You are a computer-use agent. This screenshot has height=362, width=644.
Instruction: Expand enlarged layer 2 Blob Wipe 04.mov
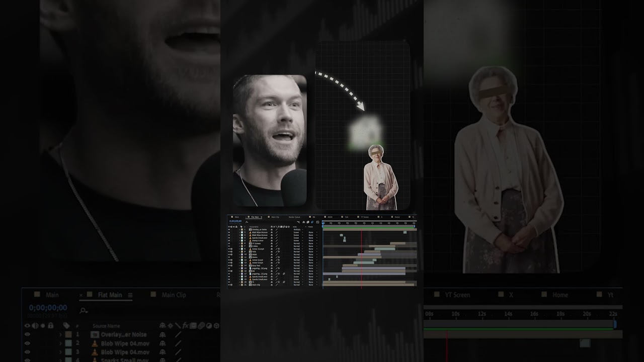(x=61, y=343)
